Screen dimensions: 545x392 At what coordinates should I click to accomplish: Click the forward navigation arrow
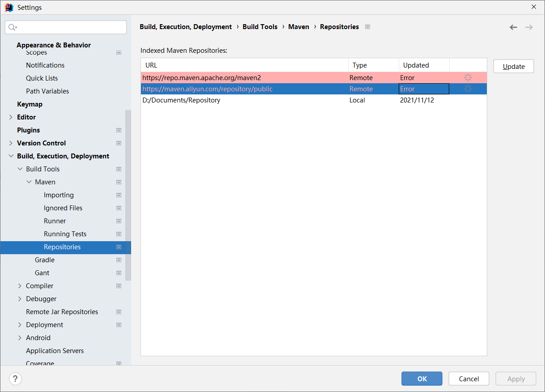click(x=529, y=27)
